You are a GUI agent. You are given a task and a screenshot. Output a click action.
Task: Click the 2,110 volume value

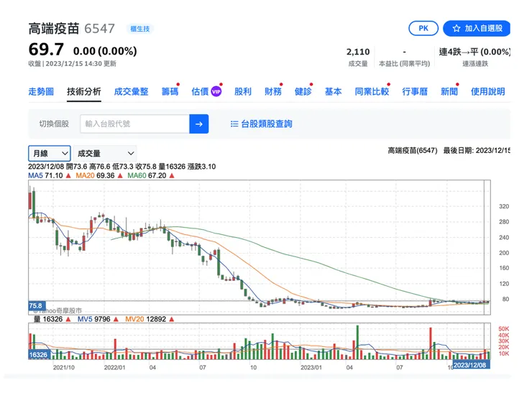pyautogui.click(x=358, y=52)
